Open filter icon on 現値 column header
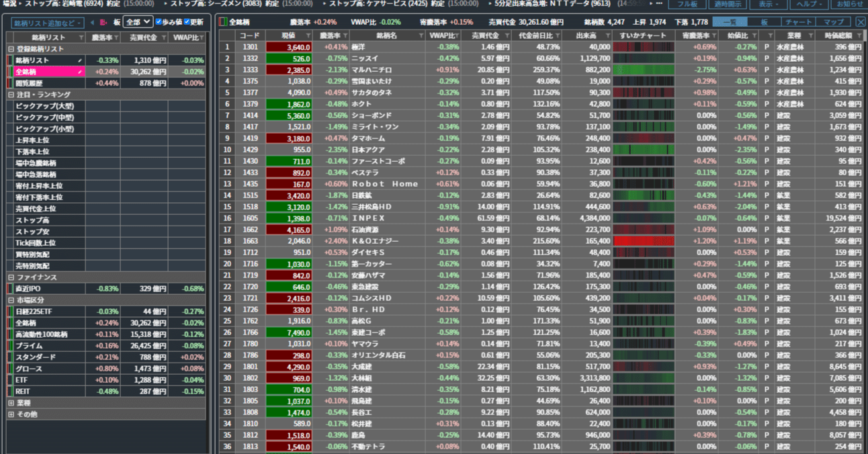This screenshot has height=454, width=868. tap(309, 36)
